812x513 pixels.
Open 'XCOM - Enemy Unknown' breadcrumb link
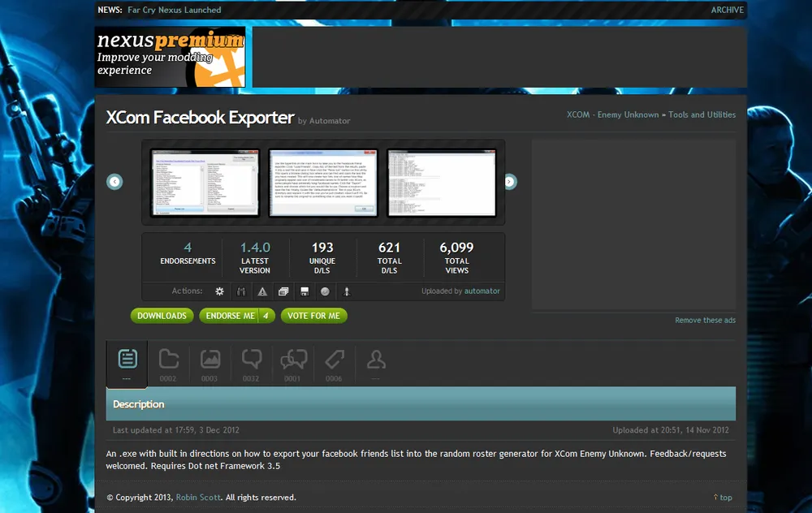pyautogui.click(x=612, y=114)
